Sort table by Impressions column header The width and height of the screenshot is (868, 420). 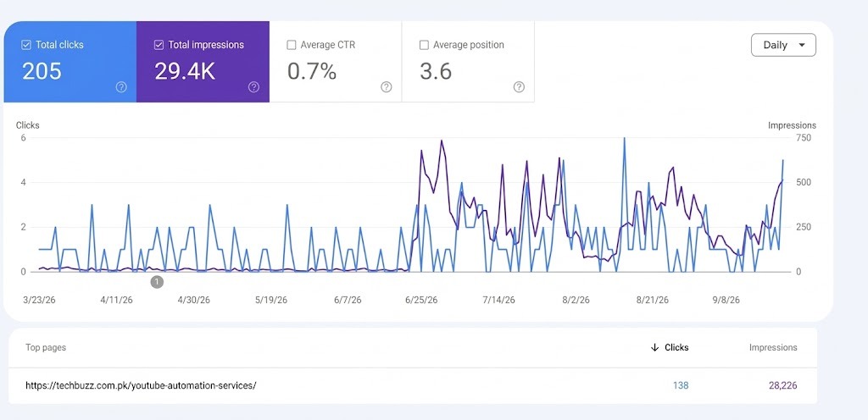click(x=773, y=348)
